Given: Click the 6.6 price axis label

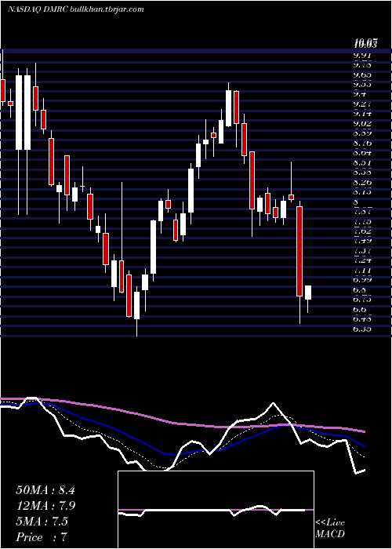Looking at the screenshot, I should pyautogui.click(x=360, y=310).
